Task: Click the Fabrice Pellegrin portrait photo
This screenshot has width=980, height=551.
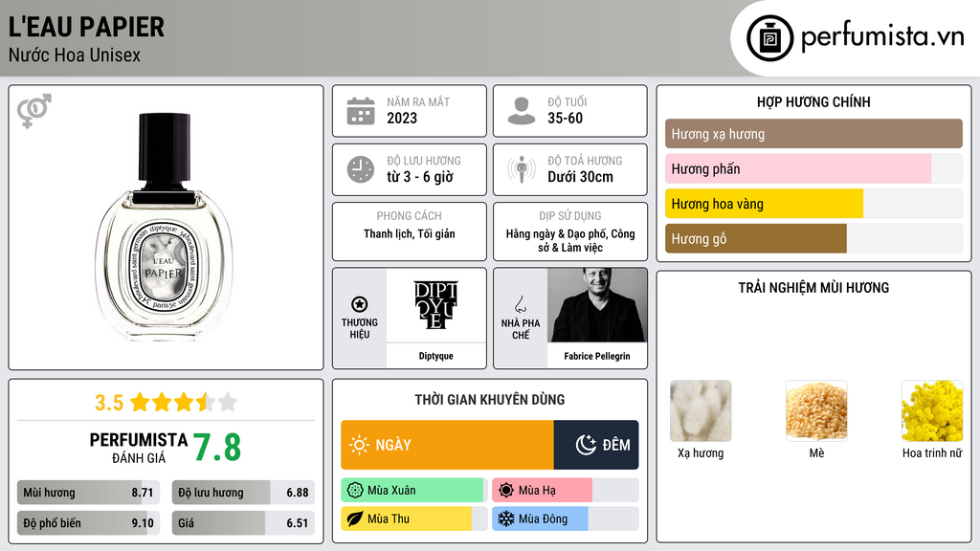Action: tap(597, 305)
